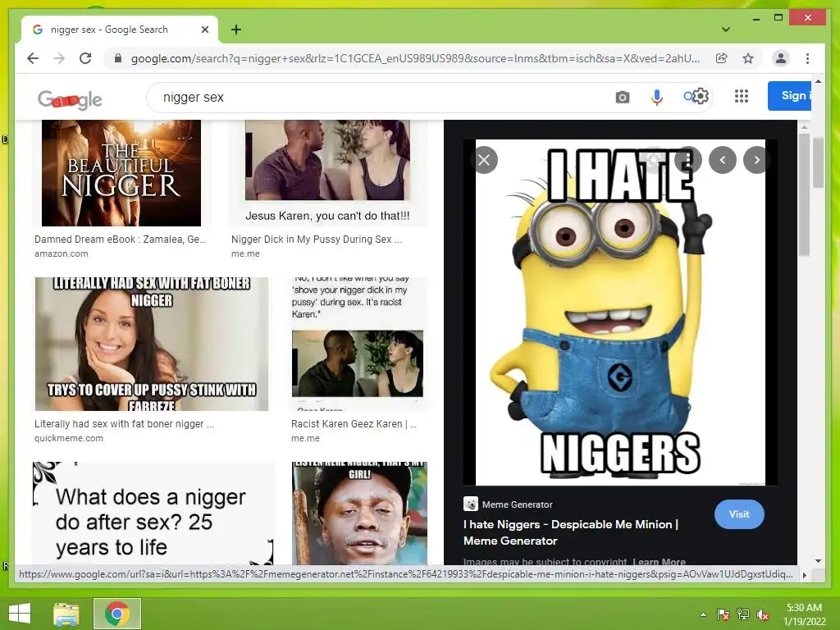Close the image preview panel

coord(484,160)
